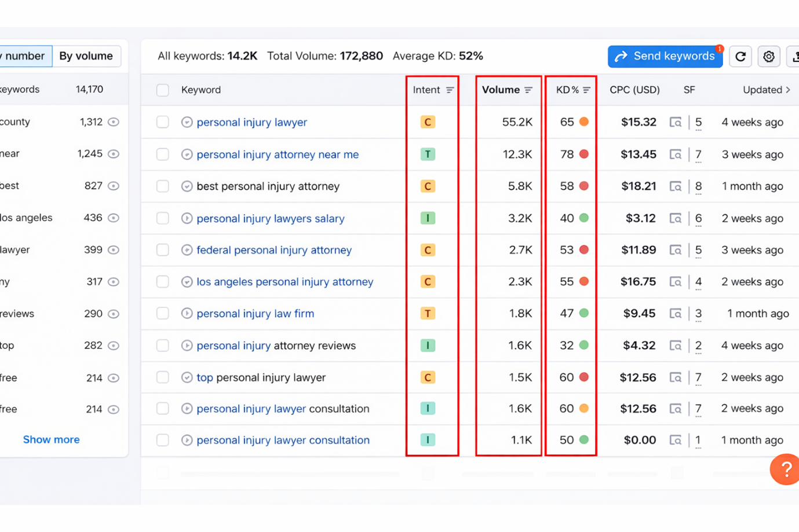Expand the personal injury lawyers salary row arrow

(x=187, y=218)
